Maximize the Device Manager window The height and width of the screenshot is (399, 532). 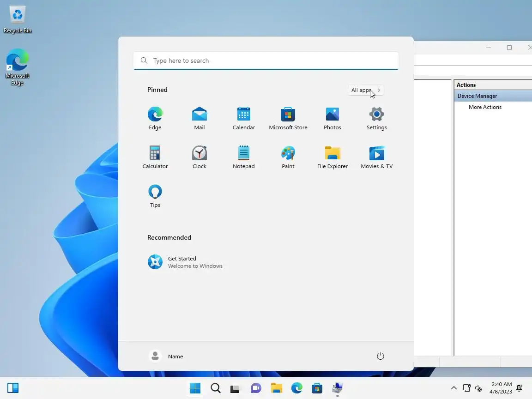[x=509, y=48]
